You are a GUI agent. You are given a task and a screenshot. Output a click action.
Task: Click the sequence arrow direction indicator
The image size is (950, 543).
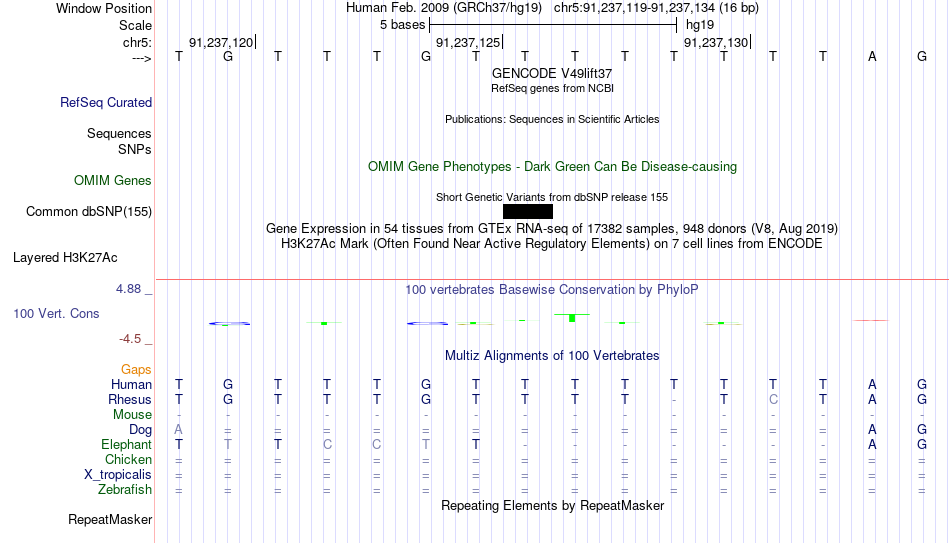[142, 58]
